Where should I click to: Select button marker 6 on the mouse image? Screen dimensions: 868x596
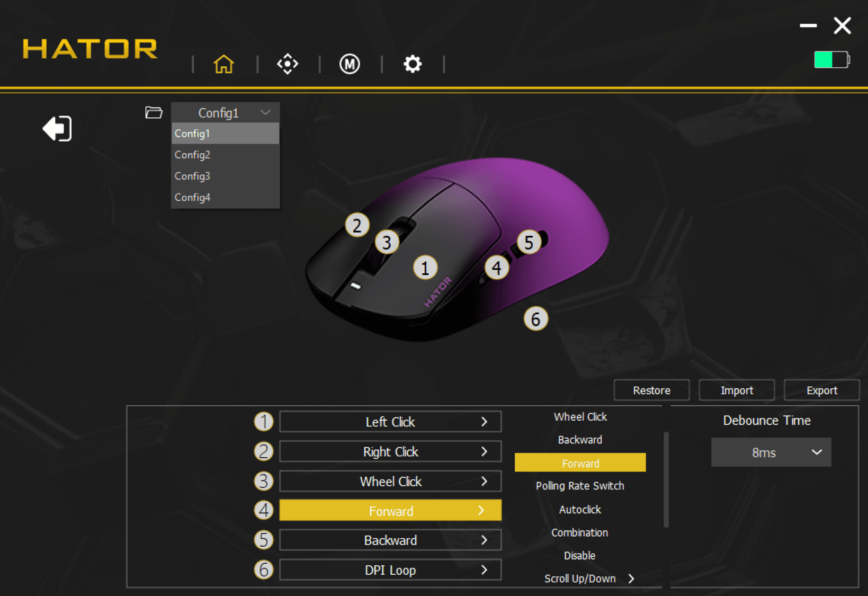[x=535, y=319]
